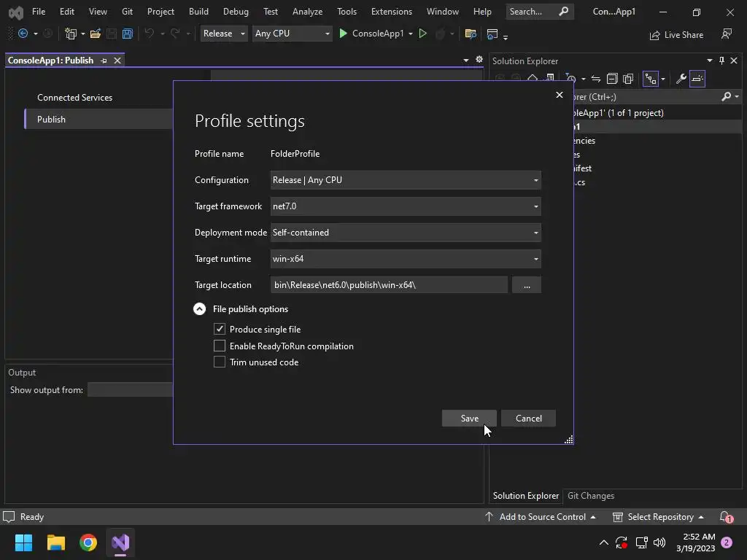This screenshot has width=747, height=560.
Task: Click the Target location path field
Action: pos(389,285)
